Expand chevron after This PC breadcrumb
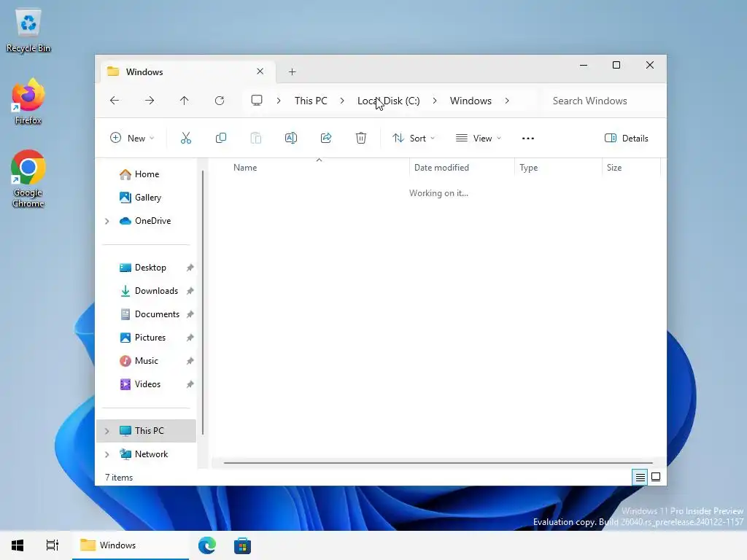 tap(342, 101)
